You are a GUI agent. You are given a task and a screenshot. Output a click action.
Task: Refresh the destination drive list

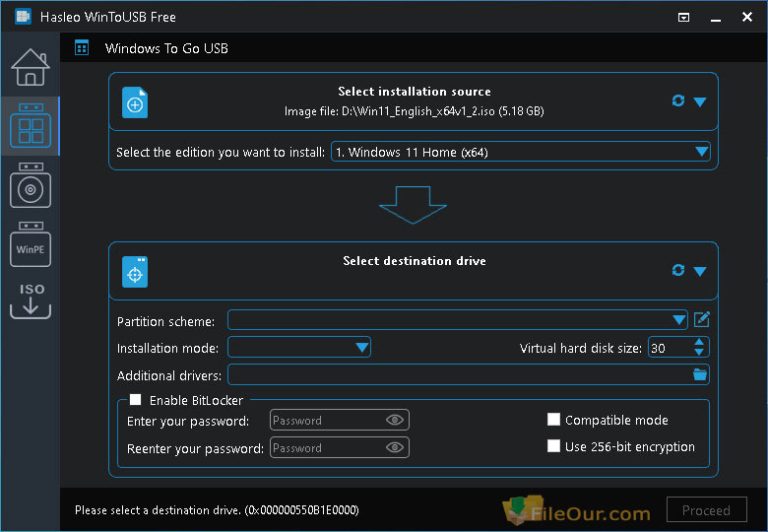click(678, 270)
